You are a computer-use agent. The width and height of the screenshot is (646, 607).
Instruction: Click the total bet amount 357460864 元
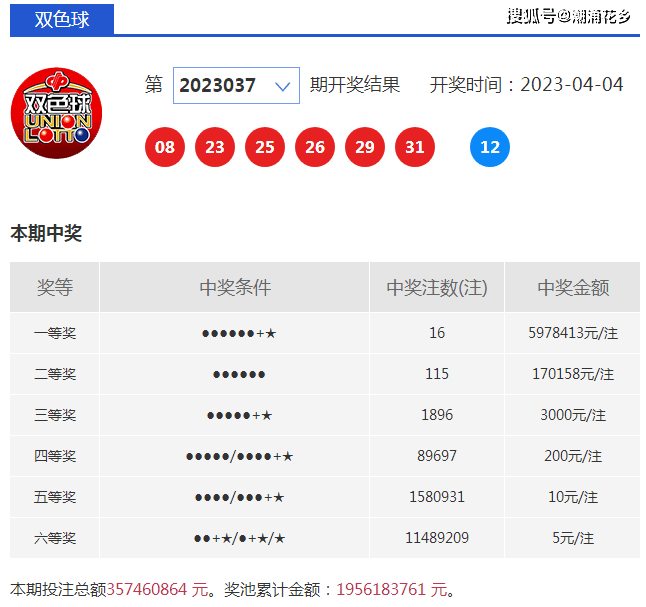(158, 590)
